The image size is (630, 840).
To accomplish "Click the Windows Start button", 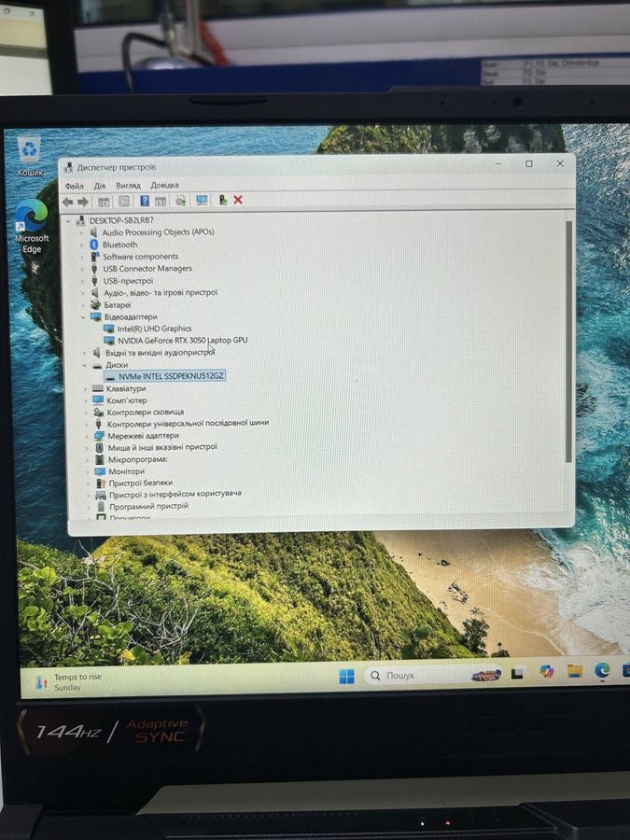I will pos(346,676).
